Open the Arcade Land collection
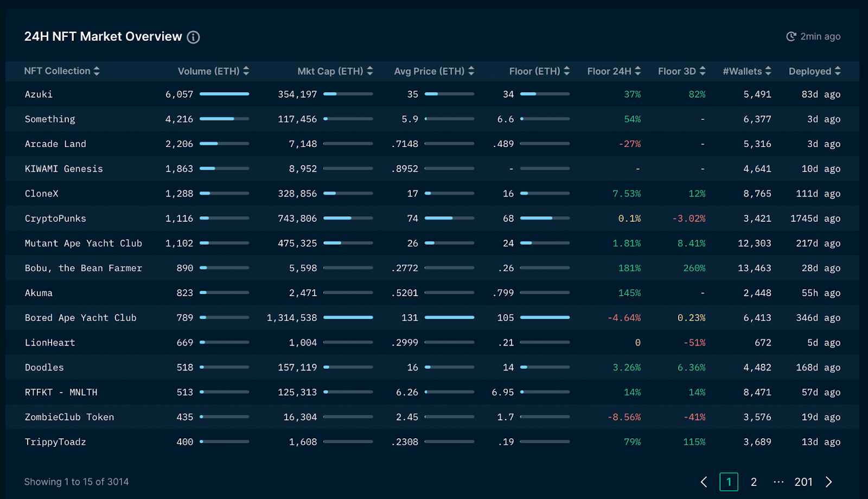The height and width of the screenshot is (499, 868). coord(55,144)
